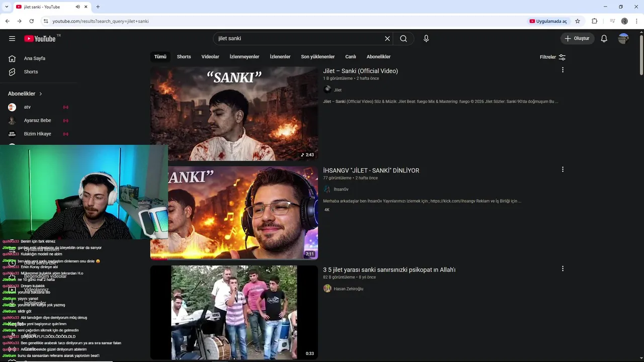Select the Shorts filter chip

[x=184, y=57]
